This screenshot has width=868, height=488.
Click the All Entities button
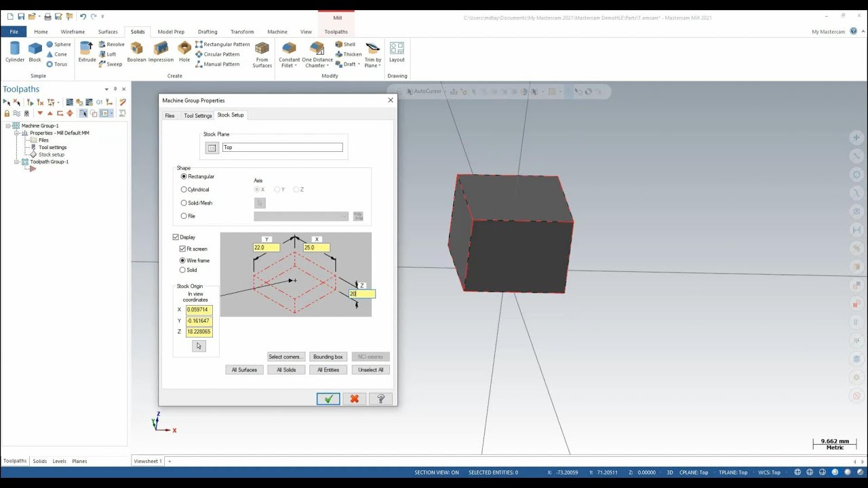328,370
